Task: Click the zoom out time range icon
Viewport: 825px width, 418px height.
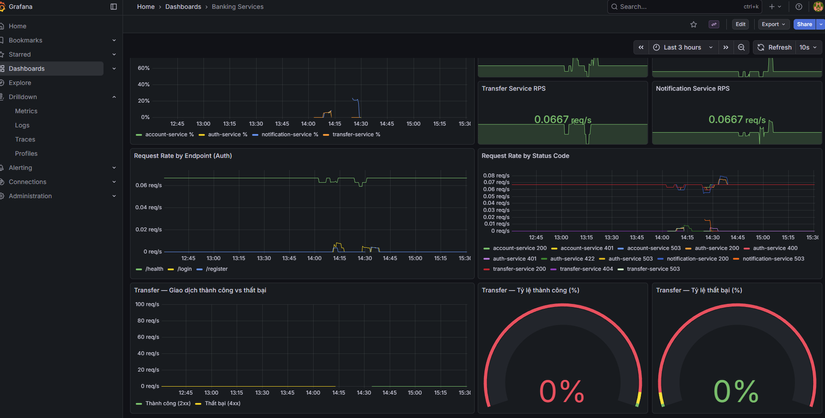Action: click(x=741, y=47)
